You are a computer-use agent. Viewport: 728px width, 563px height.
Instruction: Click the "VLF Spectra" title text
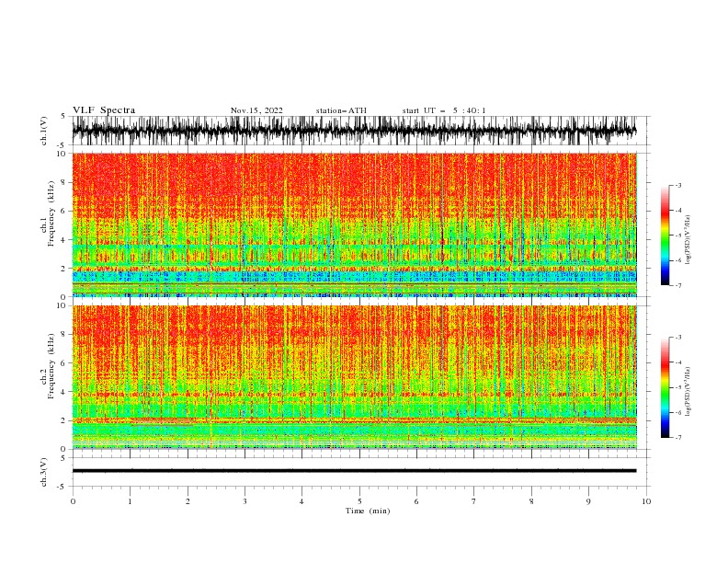(104, 110)
